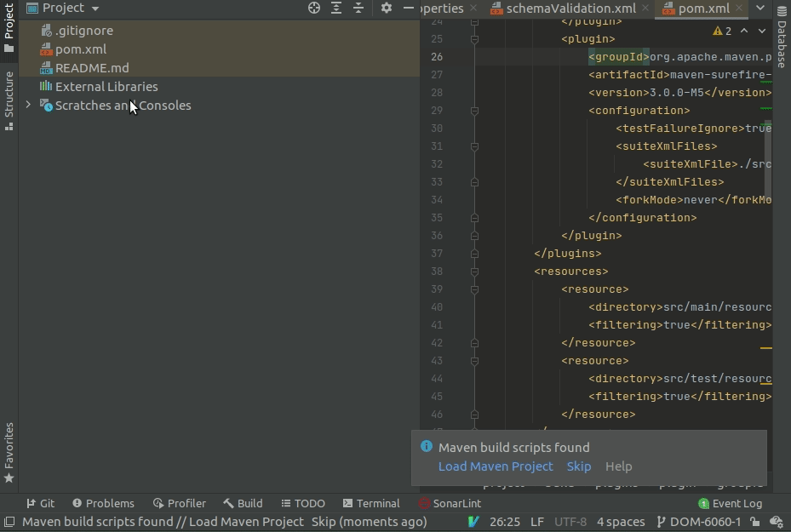Open the Project view settings gear
The height and width of the screenshot is (532, 791).
387,8
